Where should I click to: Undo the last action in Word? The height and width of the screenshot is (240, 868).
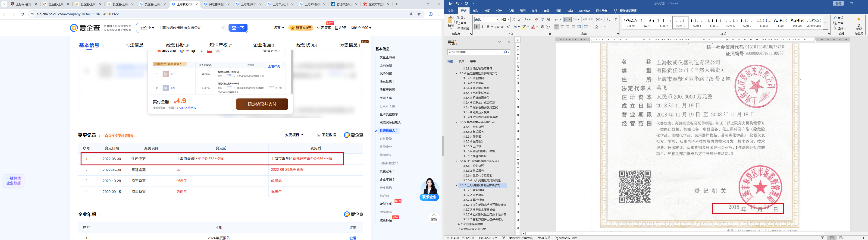click(x=457, y=3)
